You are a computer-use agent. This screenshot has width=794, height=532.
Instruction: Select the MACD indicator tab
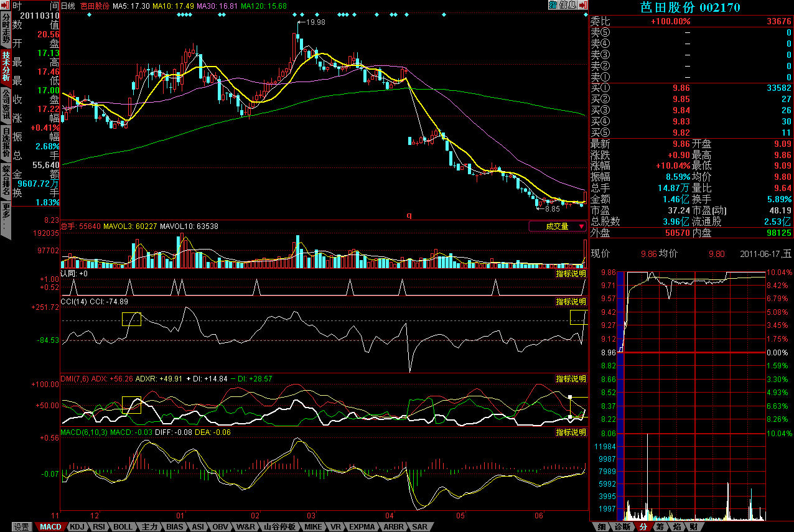50,527
